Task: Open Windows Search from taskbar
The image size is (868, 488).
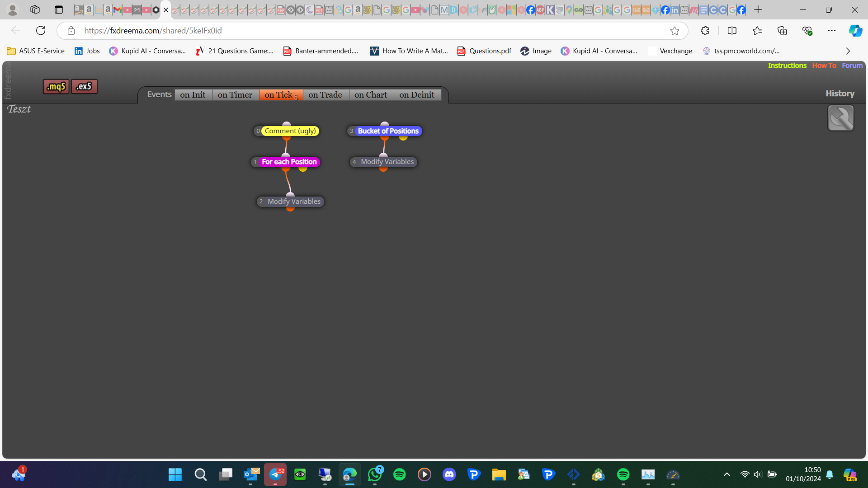Action: coord(200,474)
